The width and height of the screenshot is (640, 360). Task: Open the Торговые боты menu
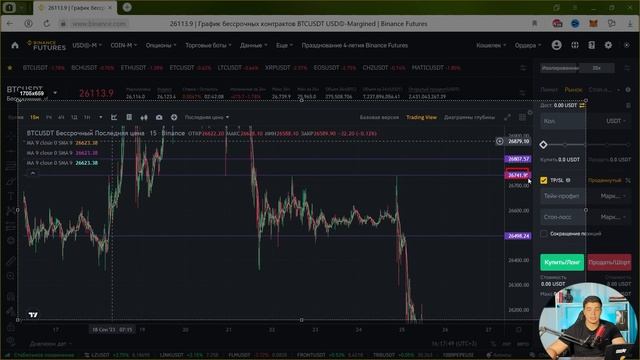208,45
